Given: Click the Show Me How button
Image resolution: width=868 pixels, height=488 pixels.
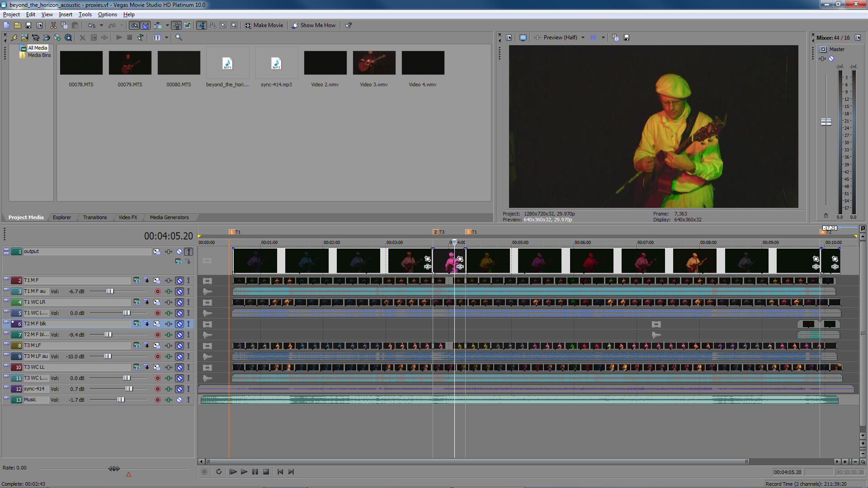Looking at the screenshot, I should (314, 25).
